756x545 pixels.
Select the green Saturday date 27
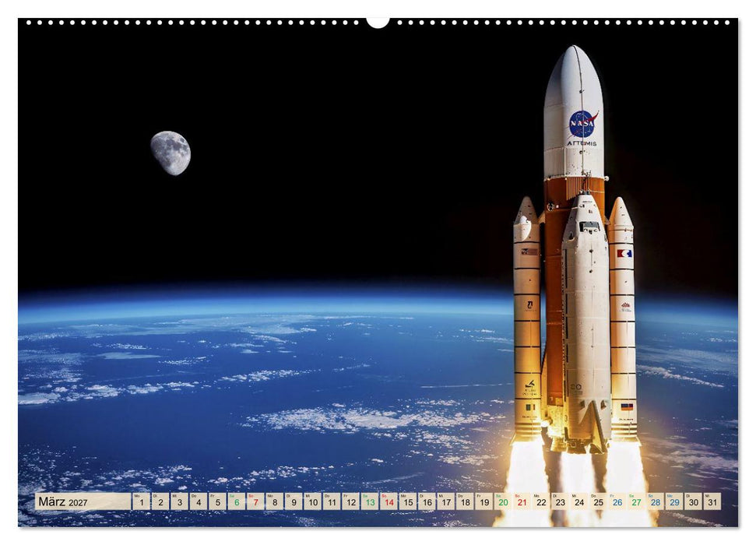point(636,501)
